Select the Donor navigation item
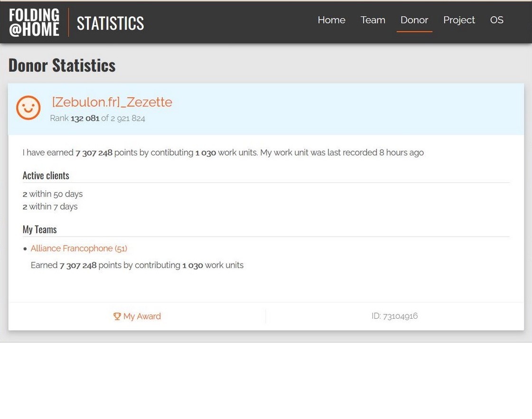532x419 pixels. pyautogui.click(x=414, y=20)
